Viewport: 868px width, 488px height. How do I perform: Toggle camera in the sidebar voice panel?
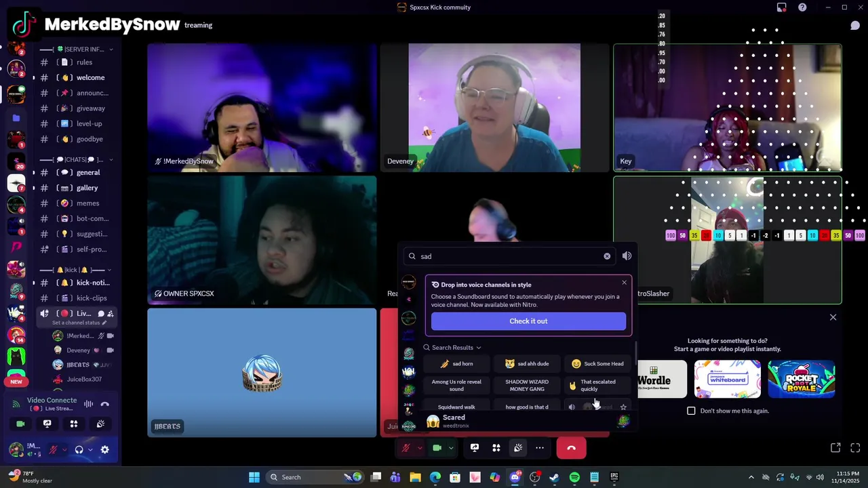point(20,424)
